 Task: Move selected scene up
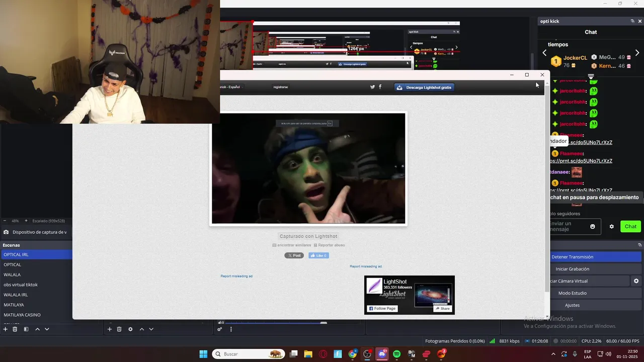pyautogui.click(x=37, y=329)
